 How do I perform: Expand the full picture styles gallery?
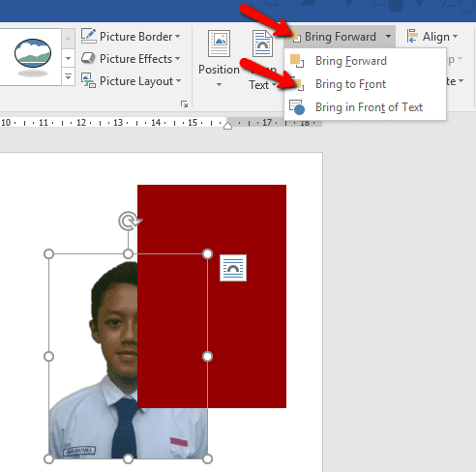[x=68, y=77]
